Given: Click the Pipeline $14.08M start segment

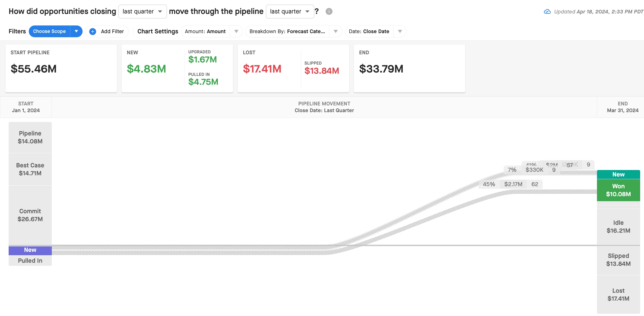Looking at the screenshot, I should coord(30,137).
